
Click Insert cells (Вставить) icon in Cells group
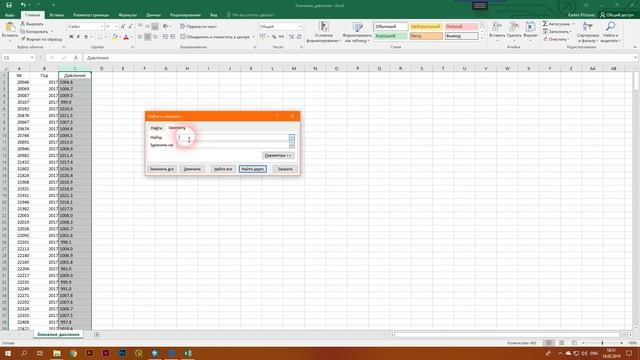point(497,27)
